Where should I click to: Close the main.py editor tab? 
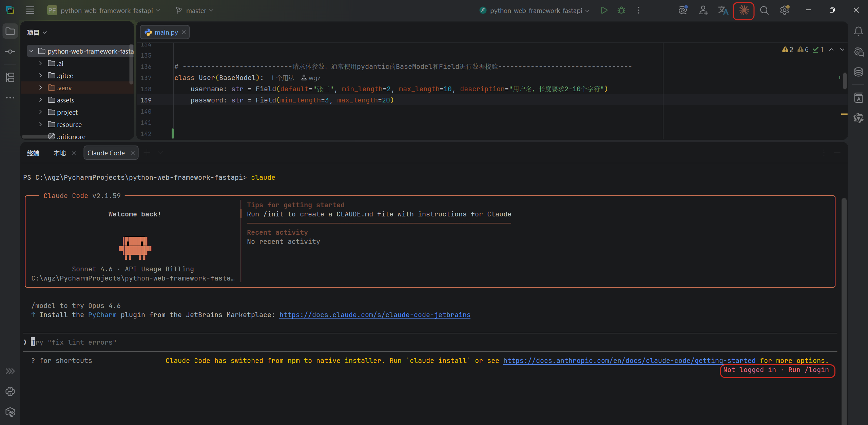tap(184, 32)
